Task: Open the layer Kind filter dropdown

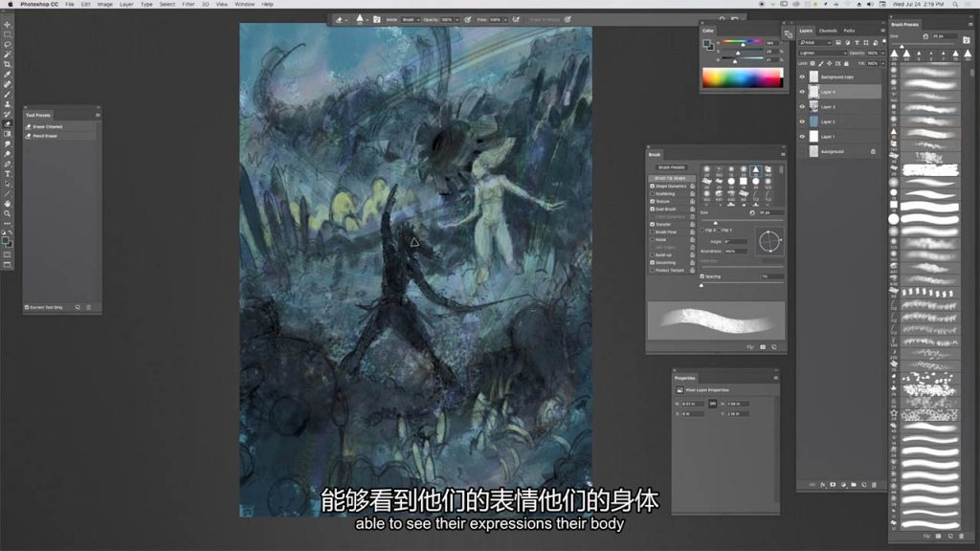Action: 815,42
